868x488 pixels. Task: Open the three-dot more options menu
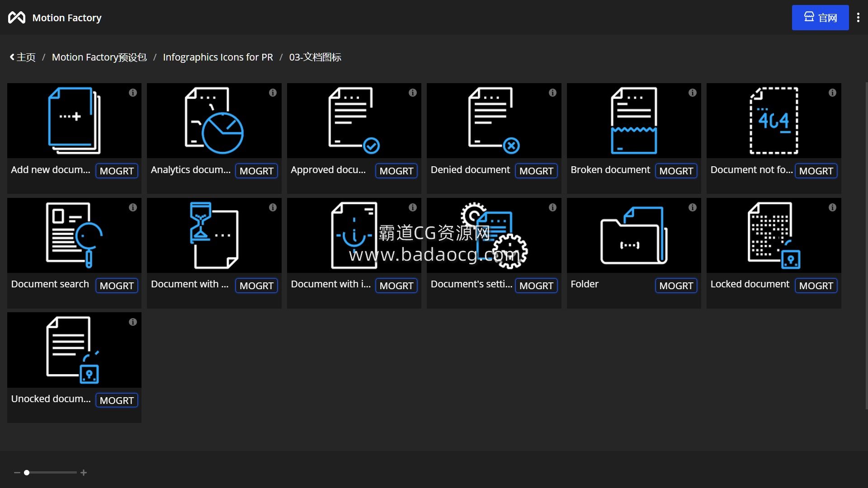pyautogui.click(x=858, y=18)
